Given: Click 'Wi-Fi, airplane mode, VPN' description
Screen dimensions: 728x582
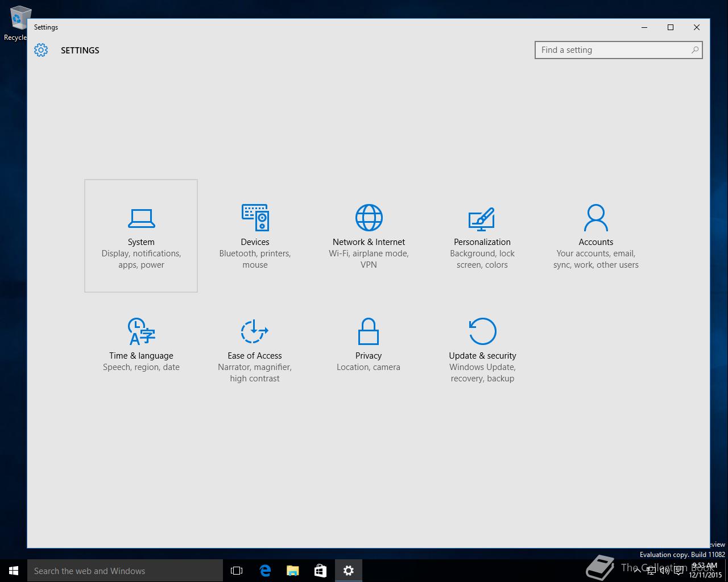Looking at the screenshot, I should tap(369, 259).
